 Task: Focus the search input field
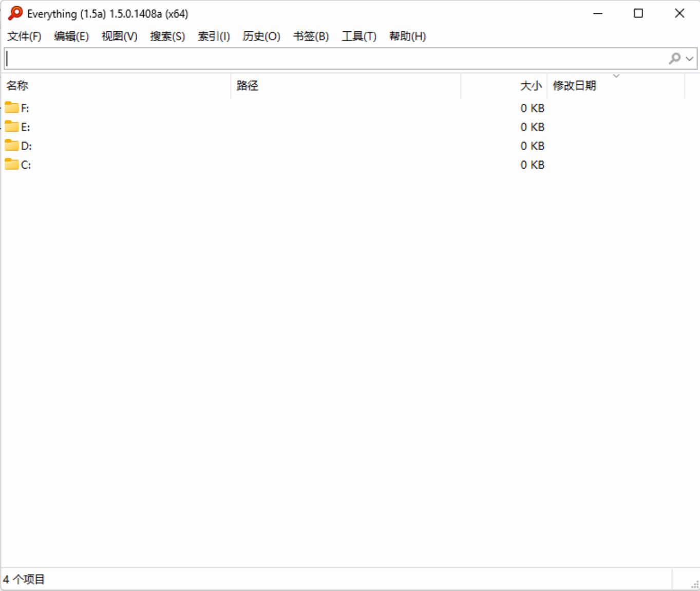point(334,59)
